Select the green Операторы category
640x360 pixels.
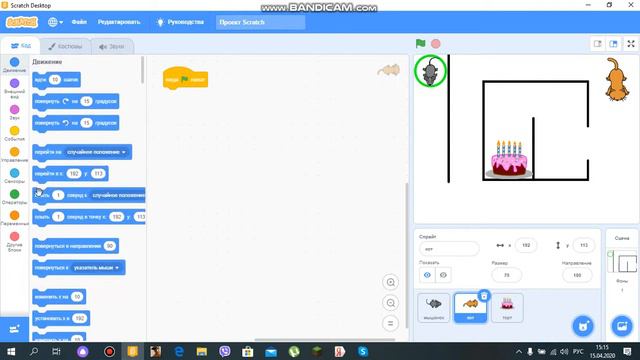click(14, 197)
